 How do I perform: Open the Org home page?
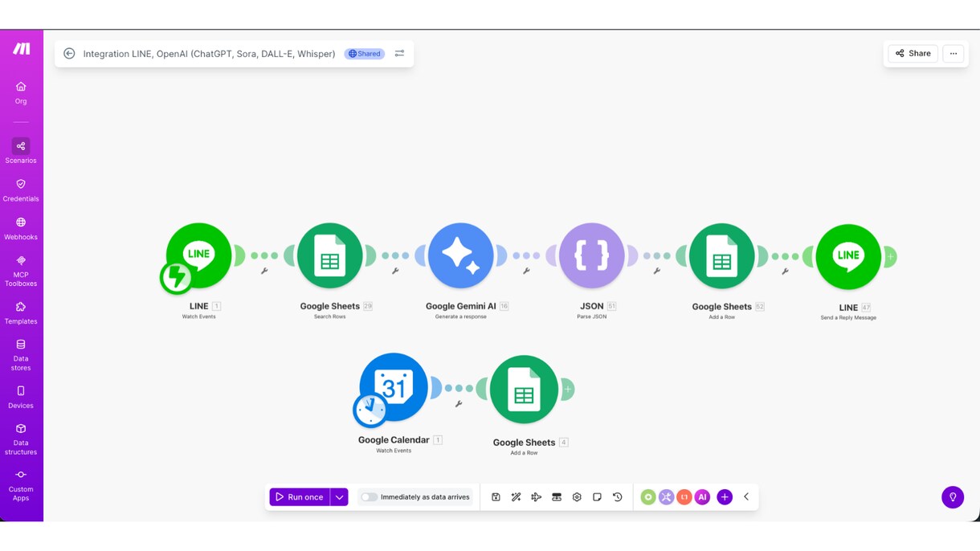[x=21, y=93]
